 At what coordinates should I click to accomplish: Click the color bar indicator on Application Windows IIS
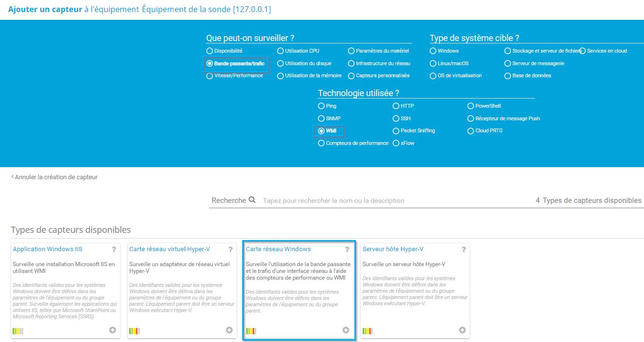[18, 331]
